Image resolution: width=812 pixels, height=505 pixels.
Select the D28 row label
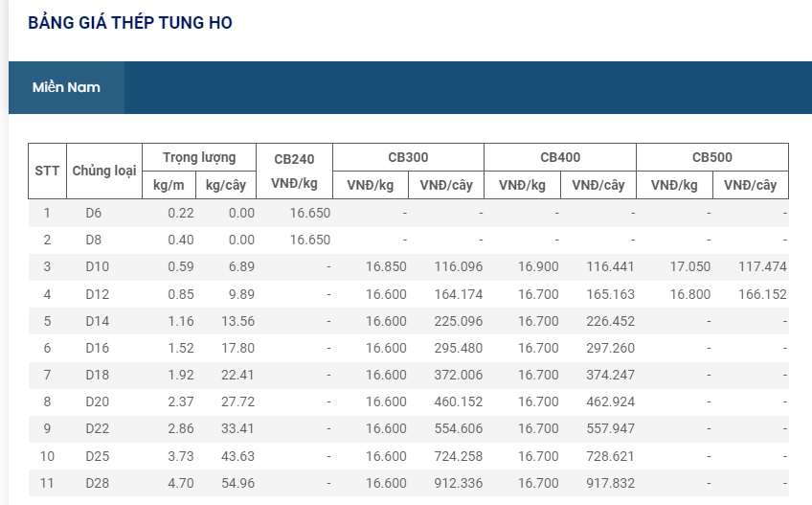[98, 483]
